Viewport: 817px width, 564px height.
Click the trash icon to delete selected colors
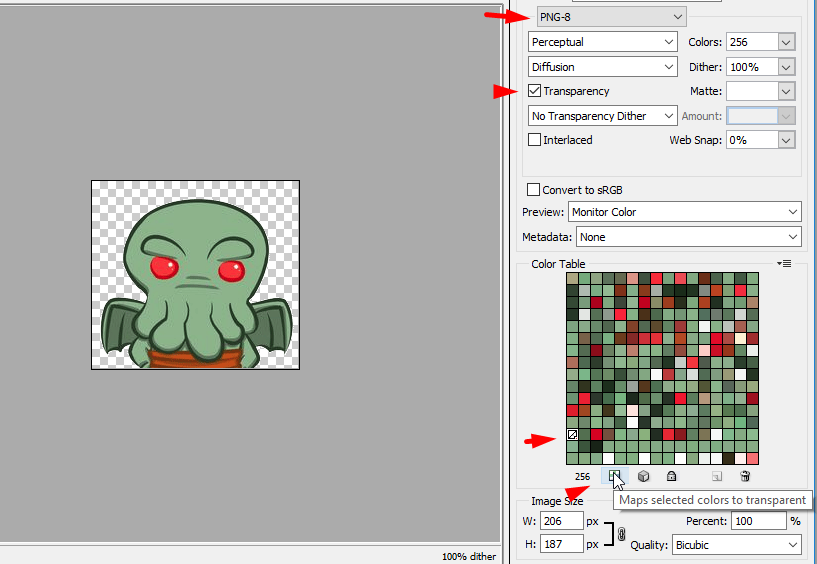[745, 477]
